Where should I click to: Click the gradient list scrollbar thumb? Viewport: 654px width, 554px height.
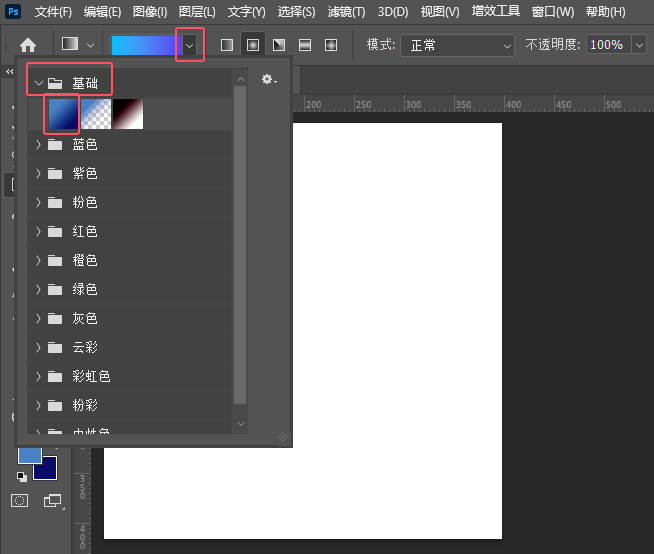(x=240, y=245)
